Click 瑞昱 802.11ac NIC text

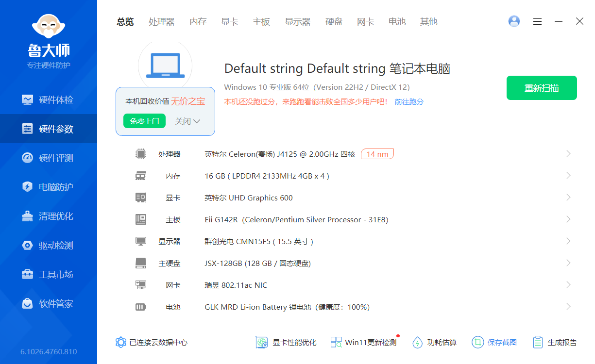[x=236, y=285]
